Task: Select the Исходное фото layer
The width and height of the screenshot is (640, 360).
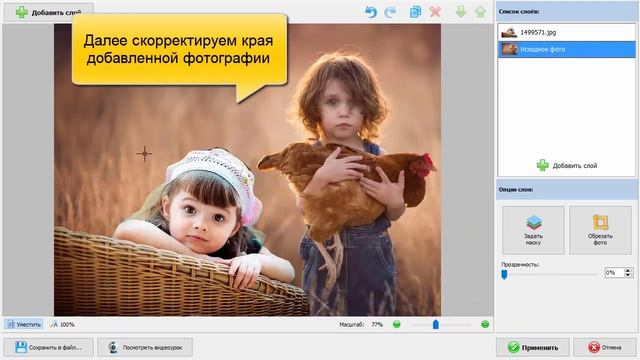Action: 567,49
